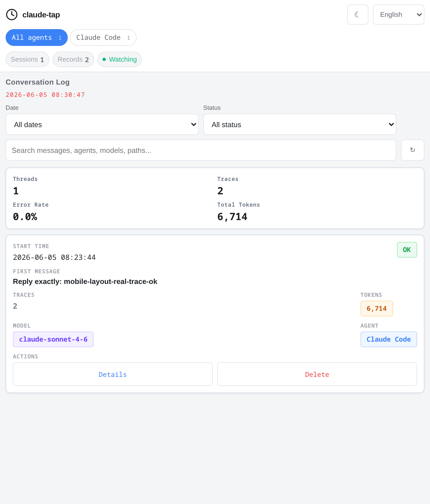Toggle the Watching status indicator
430x504 pixels.
coord(120,59)
